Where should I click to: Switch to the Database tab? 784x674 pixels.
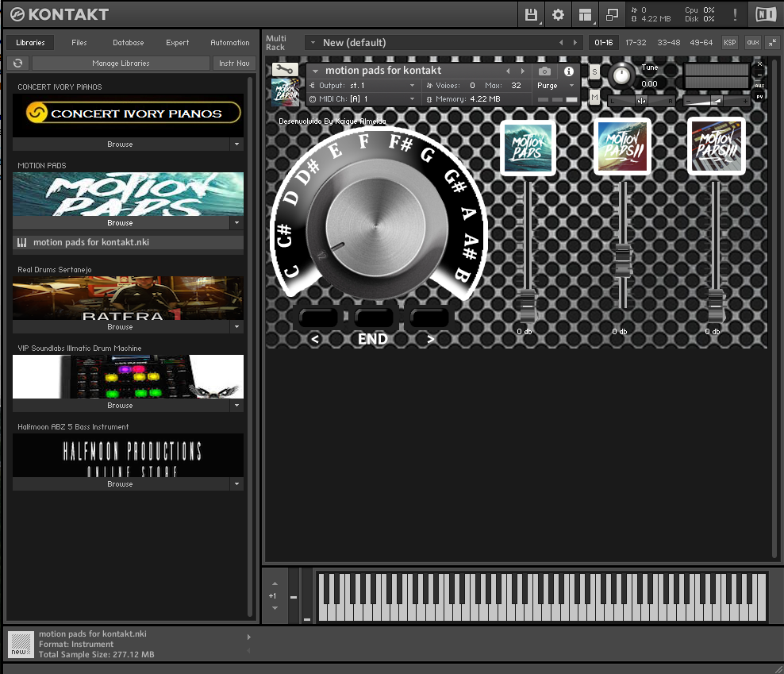click(x=128, y=43)
